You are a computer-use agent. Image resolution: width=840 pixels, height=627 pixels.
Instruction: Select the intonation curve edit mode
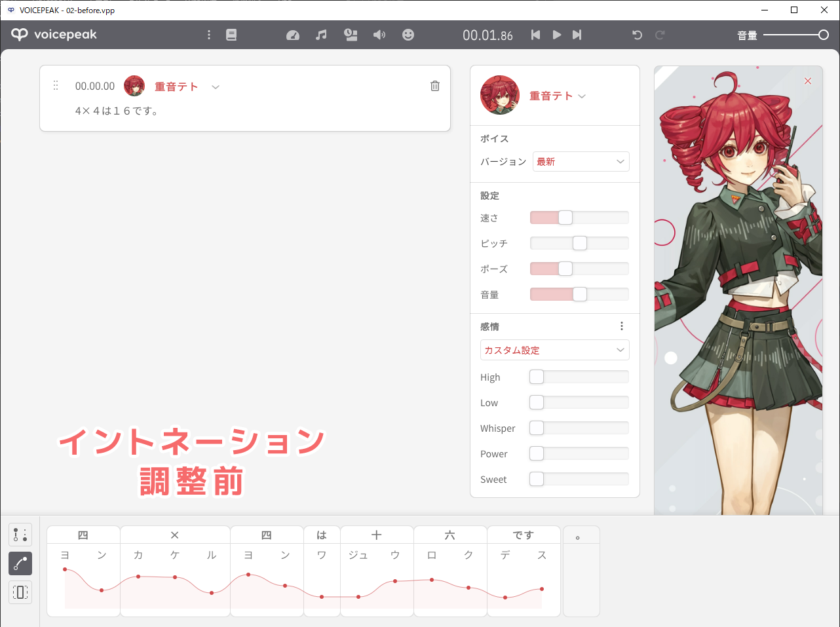pos(20,563)
